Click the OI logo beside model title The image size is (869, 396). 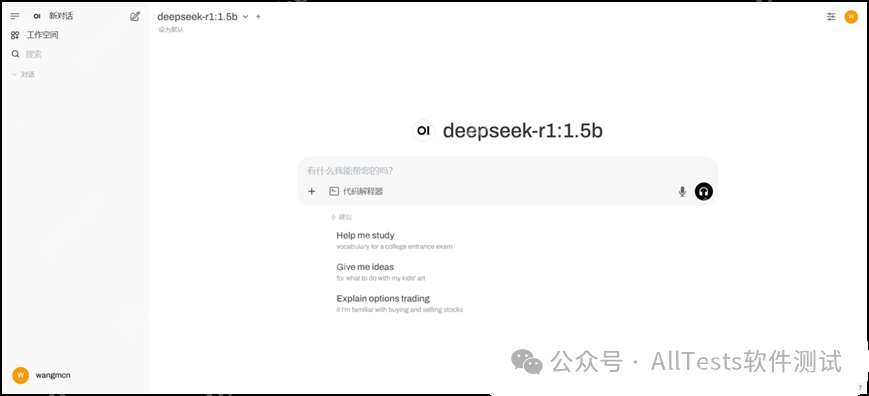423,130
